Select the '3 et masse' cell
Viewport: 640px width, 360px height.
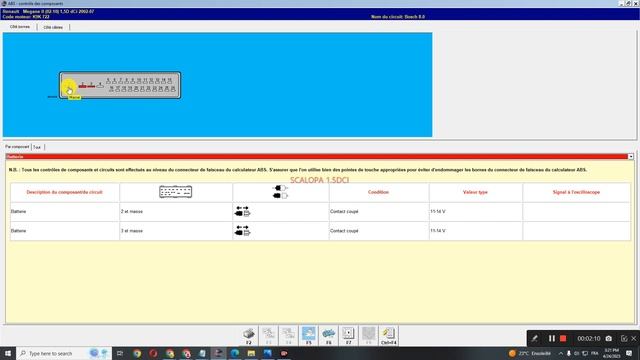(176, 231)
